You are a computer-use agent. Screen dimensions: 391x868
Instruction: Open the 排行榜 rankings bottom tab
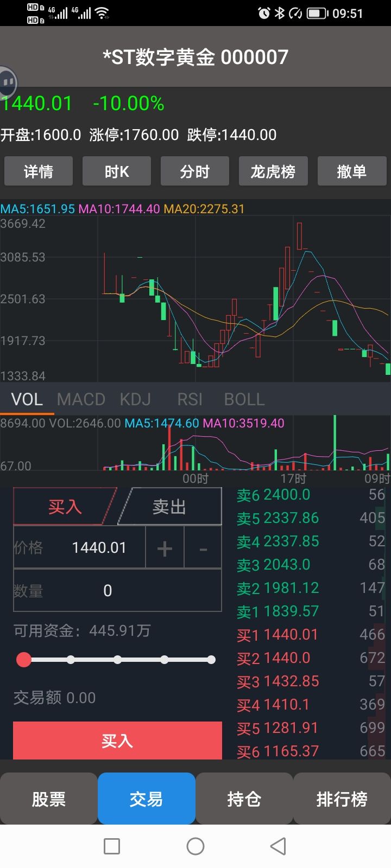click(x=342, y=799)
